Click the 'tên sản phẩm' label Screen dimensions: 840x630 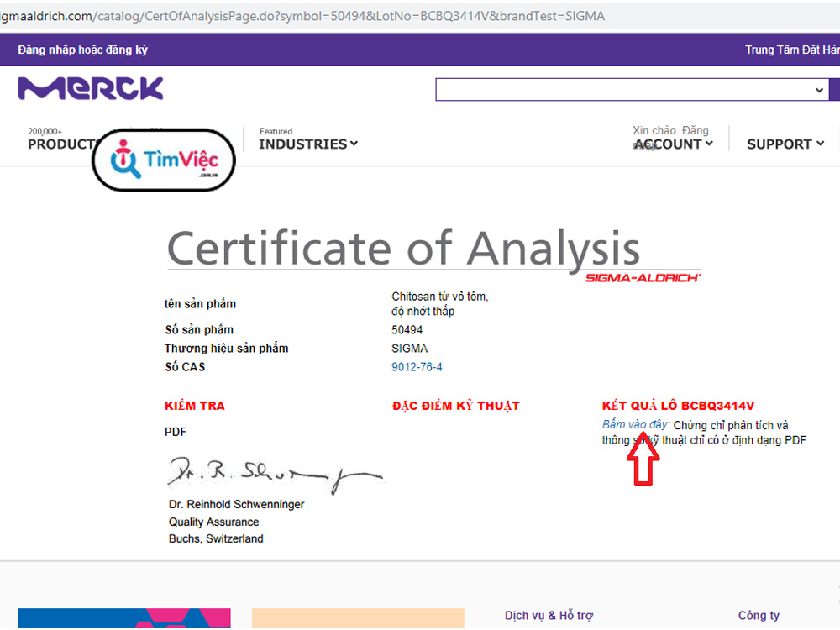[201, 304]
